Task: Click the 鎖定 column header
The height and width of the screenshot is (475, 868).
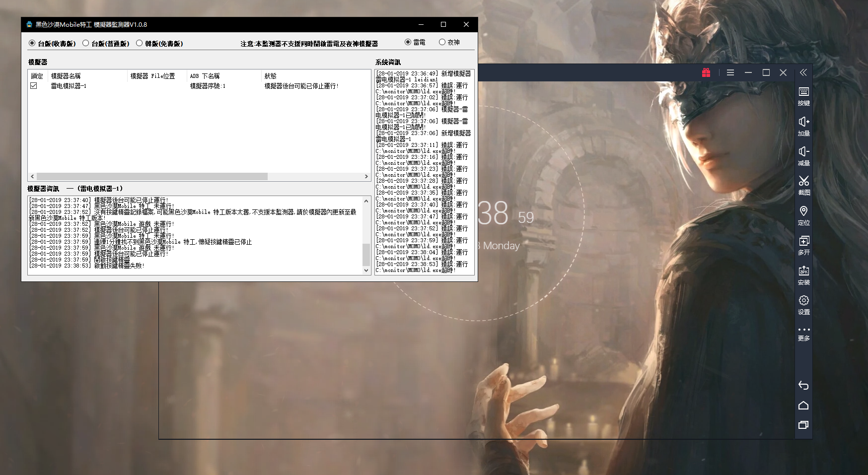Action: (38, 76)
